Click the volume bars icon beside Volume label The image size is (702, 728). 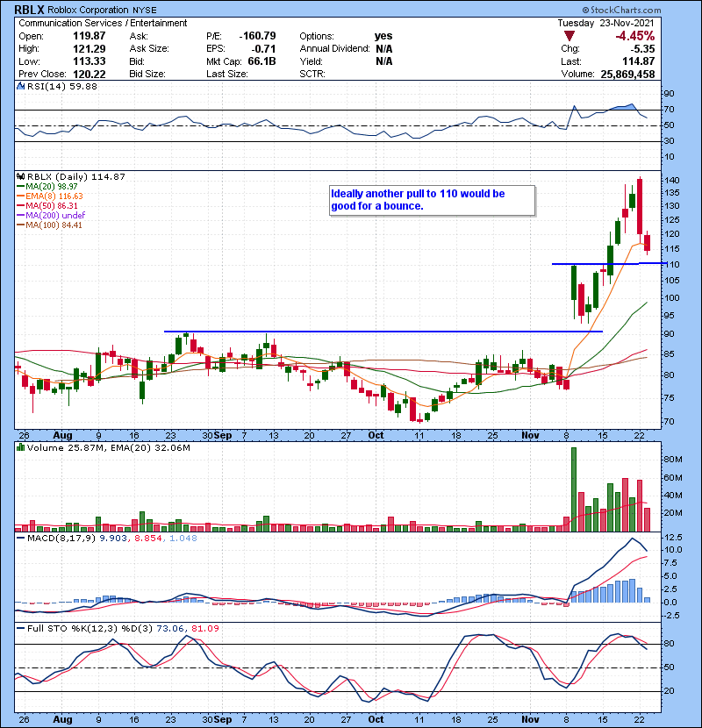point(20,447)
